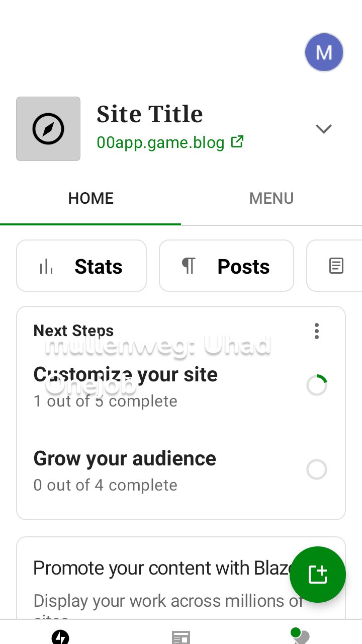Screen dimensions: 362x644
Task: Open the Posts quick link
Action: (x=226, y=266)
